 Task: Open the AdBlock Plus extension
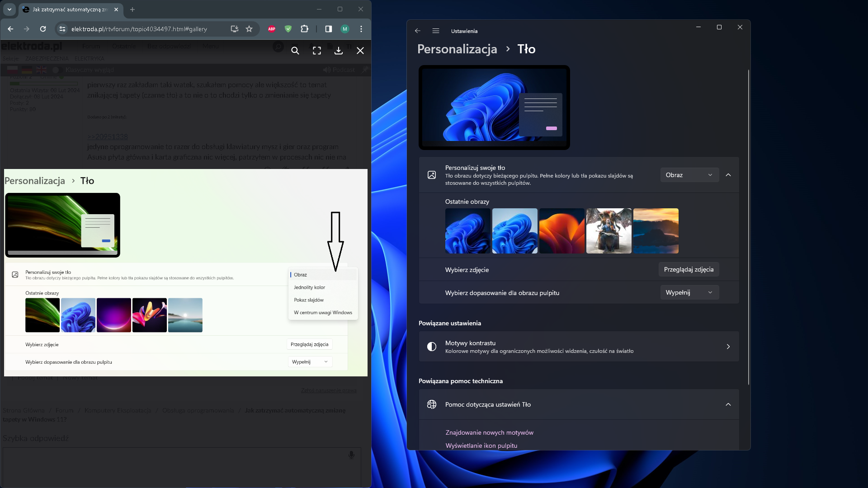(272, 29)
